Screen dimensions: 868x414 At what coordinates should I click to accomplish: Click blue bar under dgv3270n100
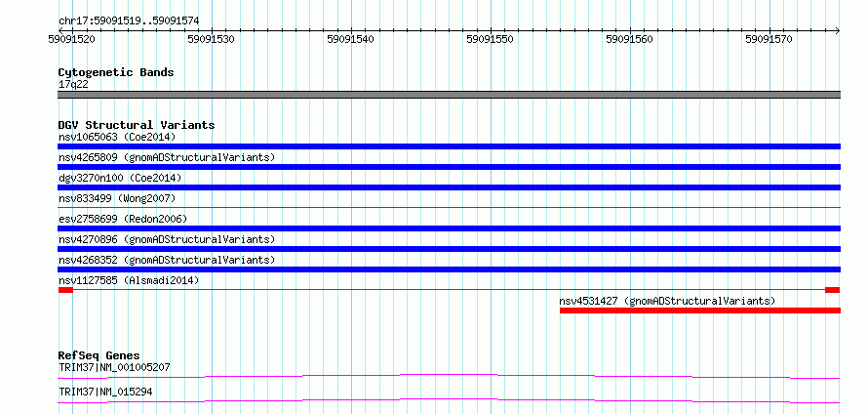click(449, 187)
